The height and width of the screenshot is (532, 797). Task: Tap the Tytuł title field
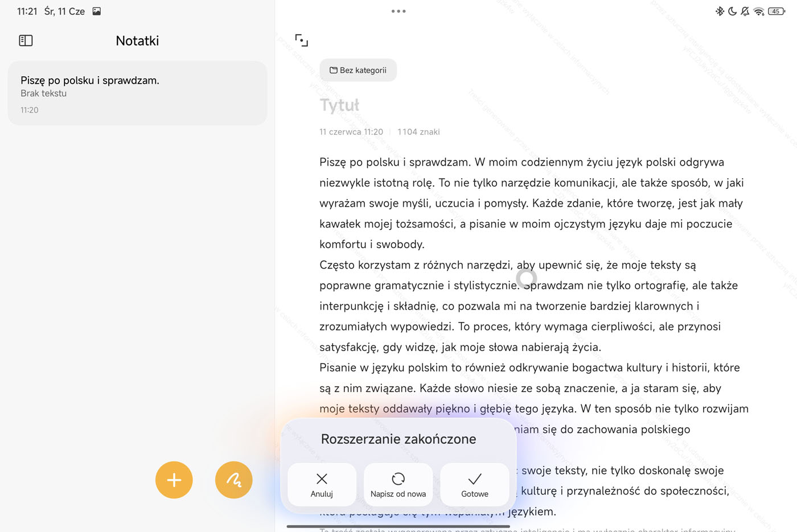coord(340,105)
